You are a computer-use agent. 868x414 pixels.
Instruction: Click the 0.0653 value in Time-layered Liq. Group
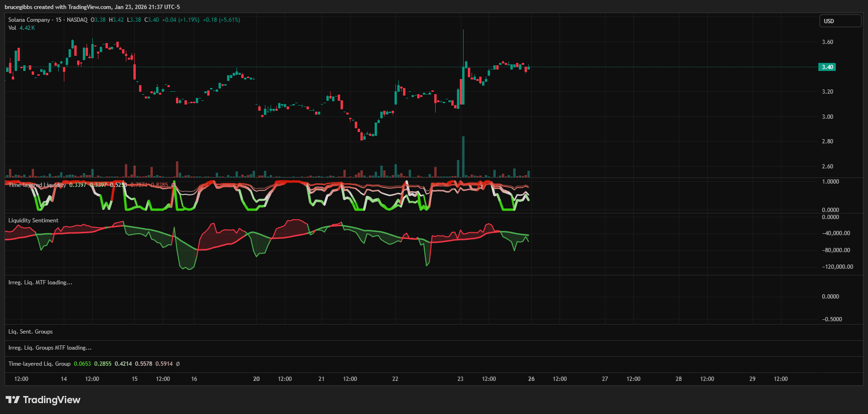(82, 364)
